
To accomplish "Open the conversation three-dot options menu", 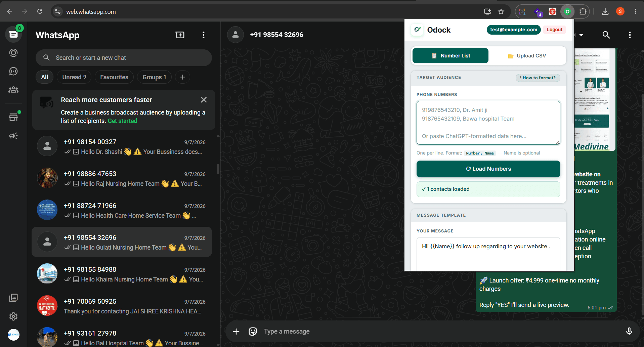I will click(630, 35).
